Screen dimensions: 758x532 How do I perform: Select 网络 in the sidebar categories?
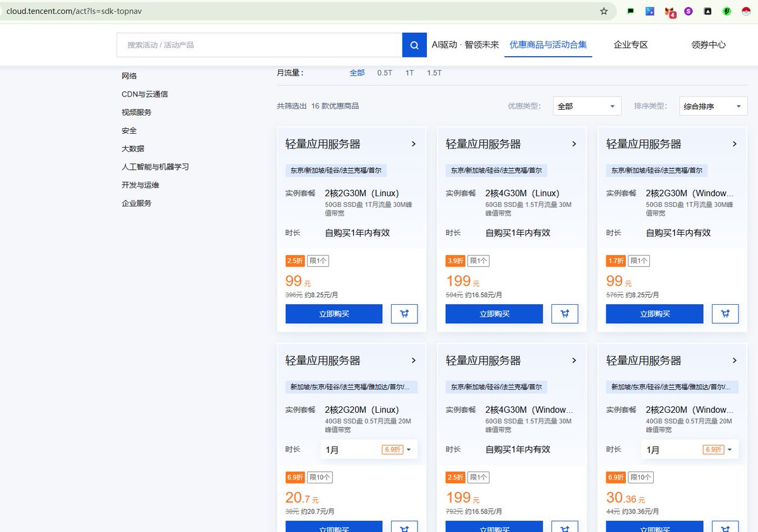[129, 76]
